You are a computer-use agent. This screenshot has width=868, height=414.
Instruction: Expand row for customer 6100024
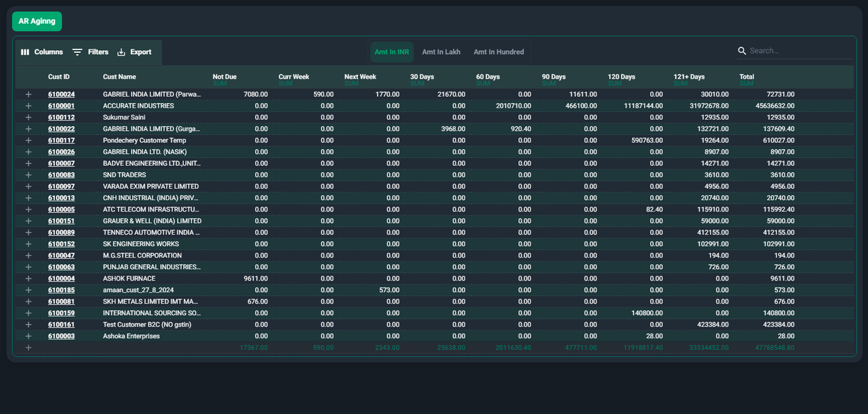(28, 94)
